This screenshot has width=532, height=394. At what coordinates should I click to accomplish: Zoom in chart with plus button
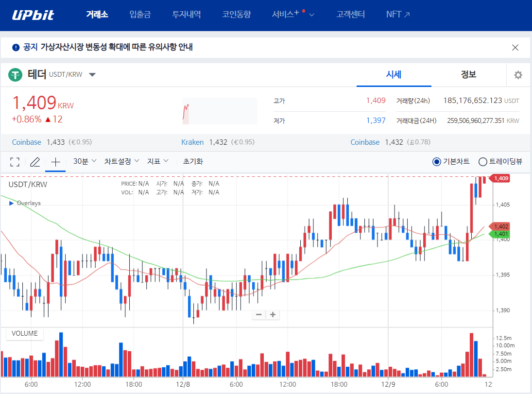point(273,314)
